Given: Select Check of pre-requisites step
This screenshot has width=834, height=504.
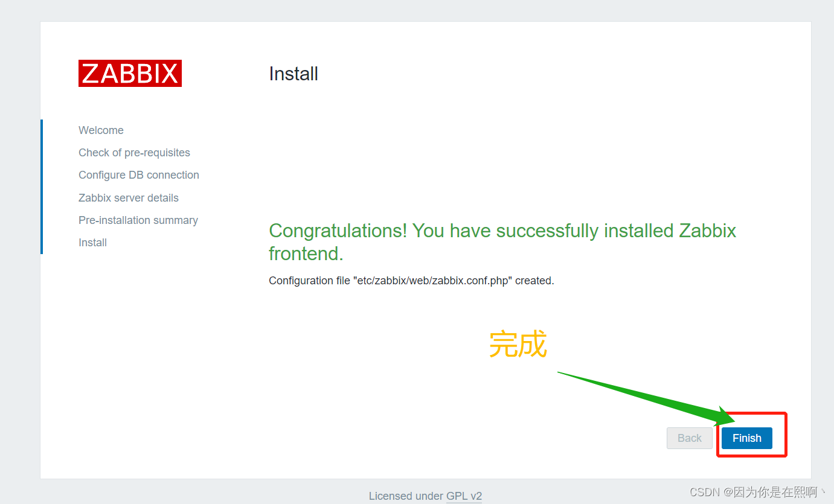Looking at the screenshot, I should (134, 153).
